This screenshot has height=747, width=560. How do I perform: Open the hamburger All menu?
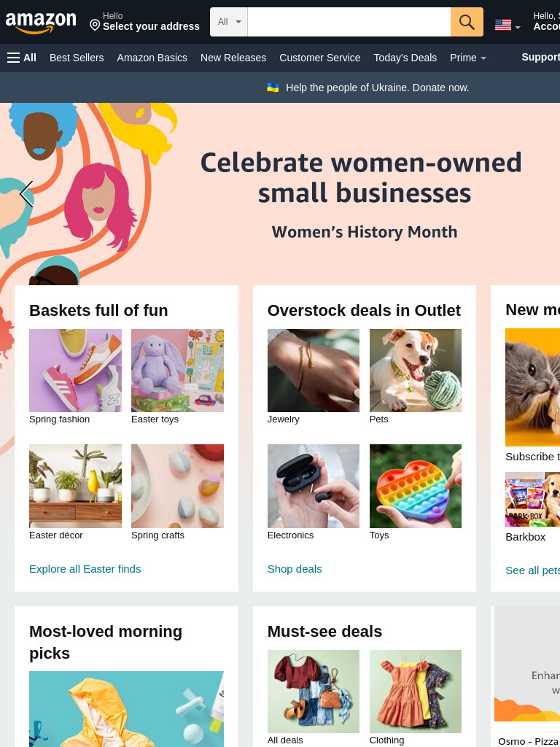22,58
